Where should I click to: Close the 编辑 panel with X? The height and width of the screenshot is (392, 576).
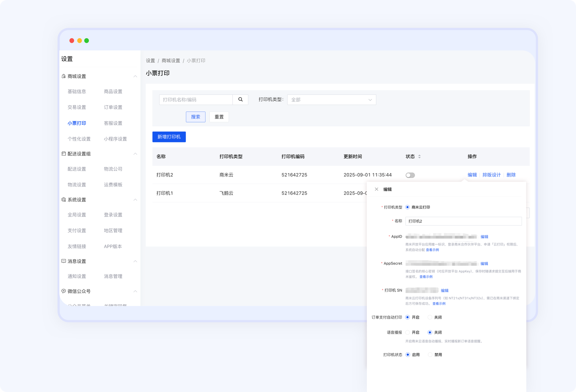[377, 189]
